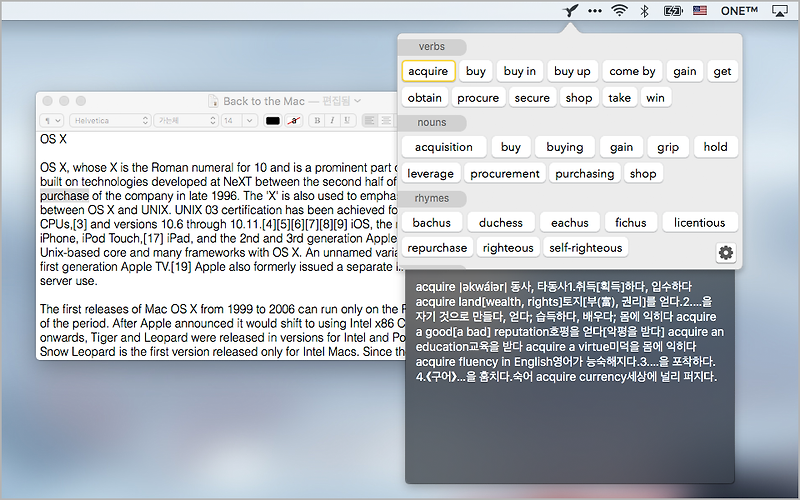Open the Bluetooth menu bar icon
Image resolution: width=800 pixels, height=500 pixels.
click(644, 11)
